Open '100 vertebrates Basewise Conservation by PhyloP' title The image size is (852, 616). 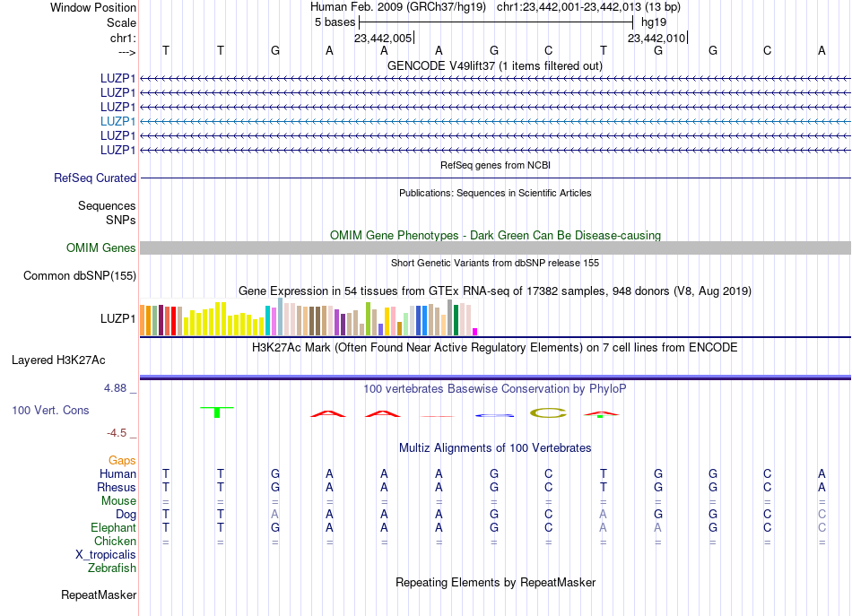[495, 388]
